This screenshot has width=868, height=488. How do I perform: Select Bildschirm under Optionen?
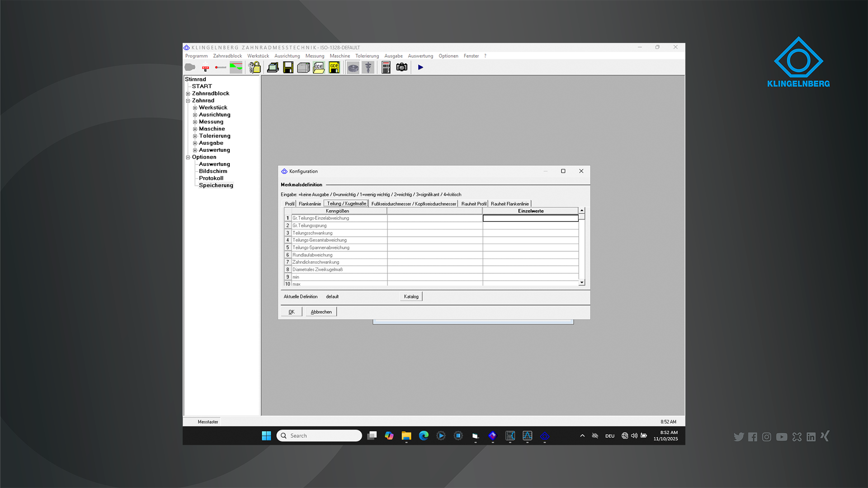coord(213,171)
